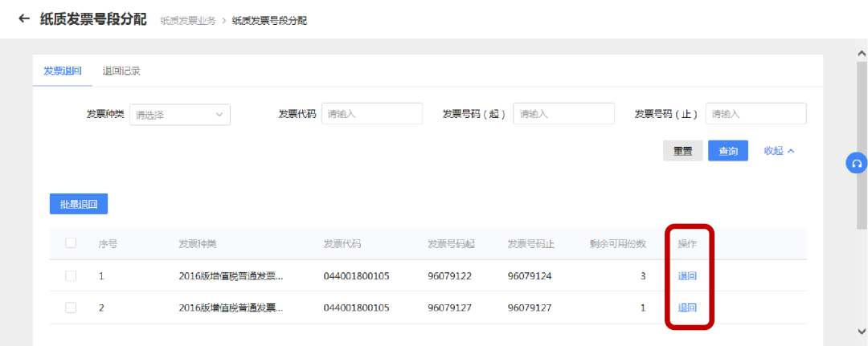Viewport: 868px width, 346px height.
Task: Check the checkbox for row 2
Action: [x=71, y=307]
